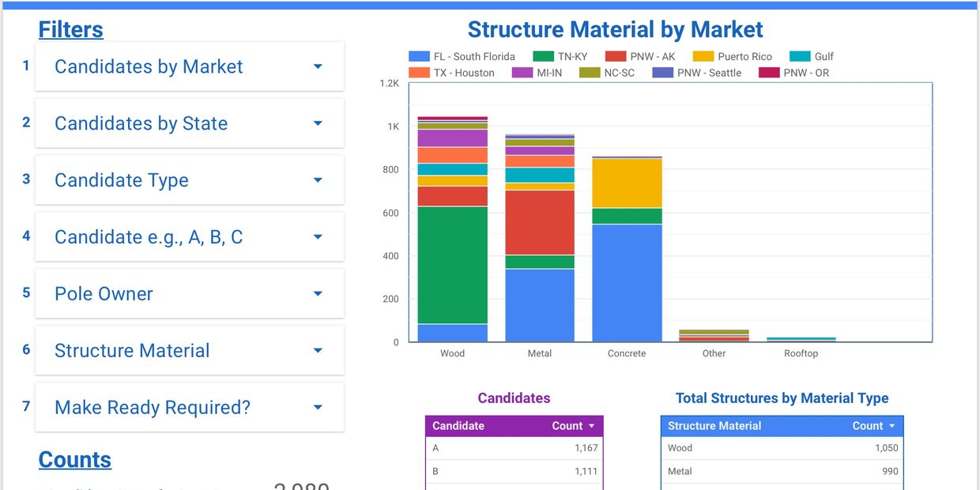This screenshot has height=490, width=980.
Task: Click sort arrow in Candidates Count header
Action: pyautogui.click(x=591, y=426)
